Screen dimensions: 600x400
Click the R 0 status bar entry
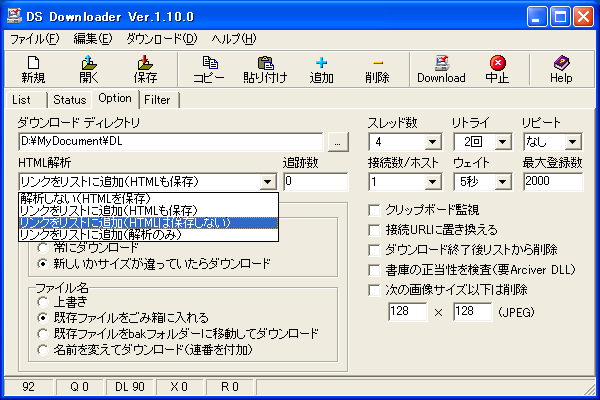coord(230,387)
